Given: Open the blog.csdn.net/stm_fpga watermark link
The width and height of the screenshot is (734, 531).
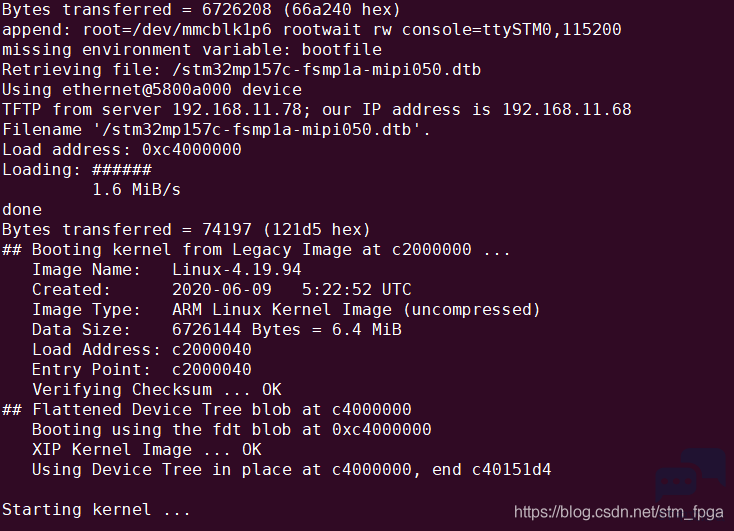Looking at the screenshot, I should click(618, 512).
